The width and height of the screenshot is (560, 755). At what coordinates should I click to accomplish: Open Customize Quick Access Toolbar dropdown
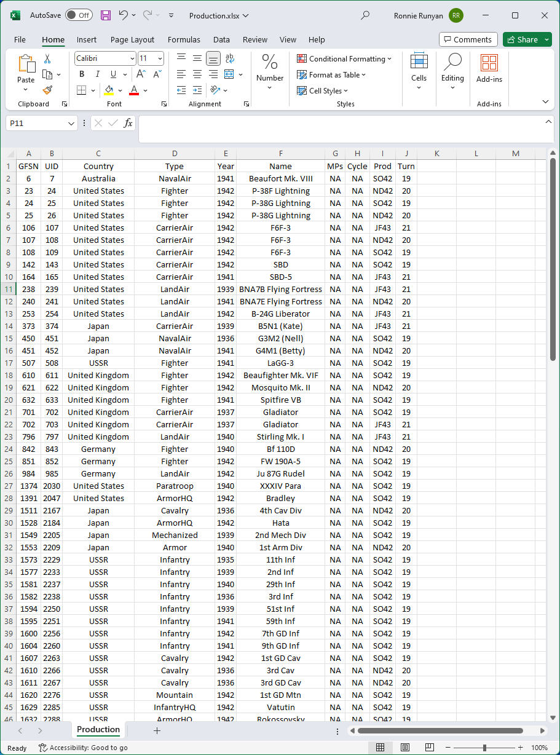(x=171, y=15)
